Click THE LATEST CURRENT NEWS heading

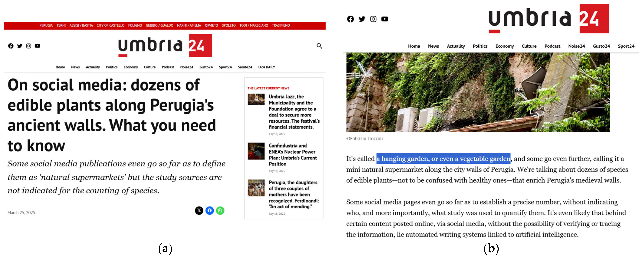pos(268,88)
